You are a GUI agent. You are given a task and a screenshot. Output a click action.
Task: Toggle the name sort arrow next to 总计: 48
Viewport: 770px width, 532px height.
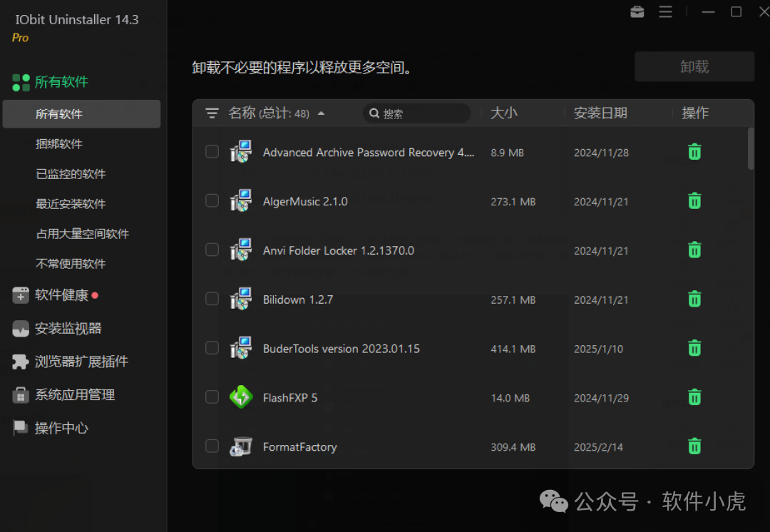coord(321,113)
